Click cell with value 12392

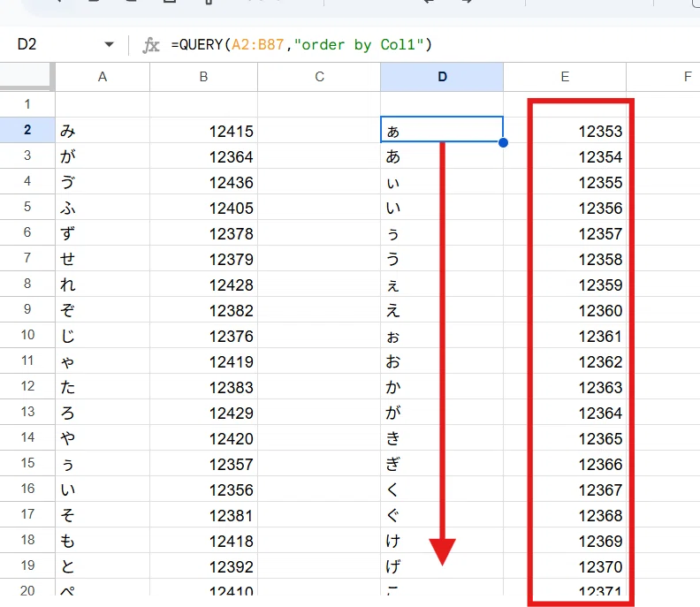coord(203,565)
